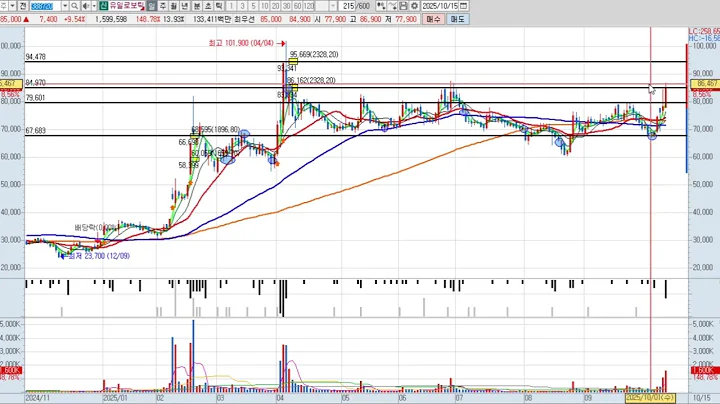Click the stock code input field
Screen dimensions: 720x404
click(x=45, y=6)
